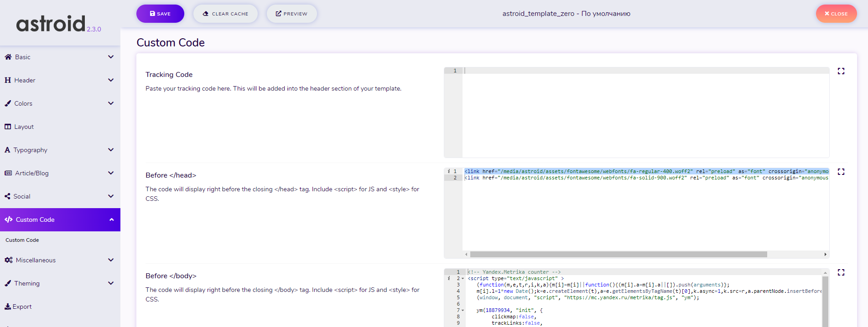Image resolution: width=868 pixels, height=327 pixels.
Task: Expand the Colors section chevron
Action: coord(111,103)
